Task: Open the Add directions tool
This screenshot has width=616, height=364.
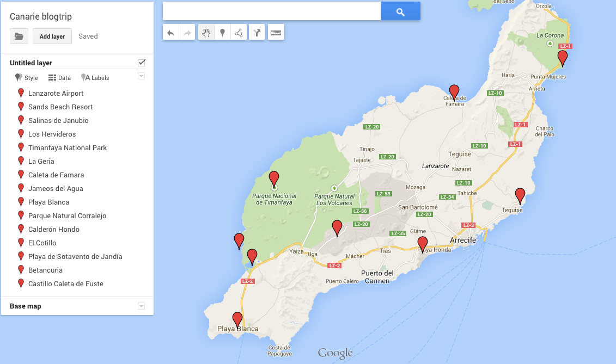Action: [x=257, y=33]
